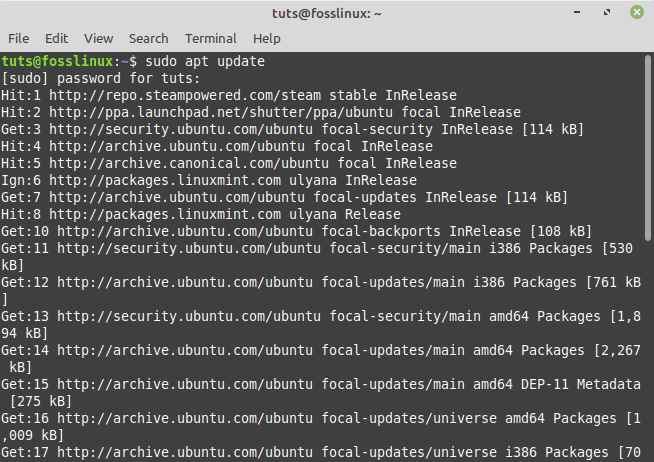Click the sudo password for tuts line

[x=100, y=78]
